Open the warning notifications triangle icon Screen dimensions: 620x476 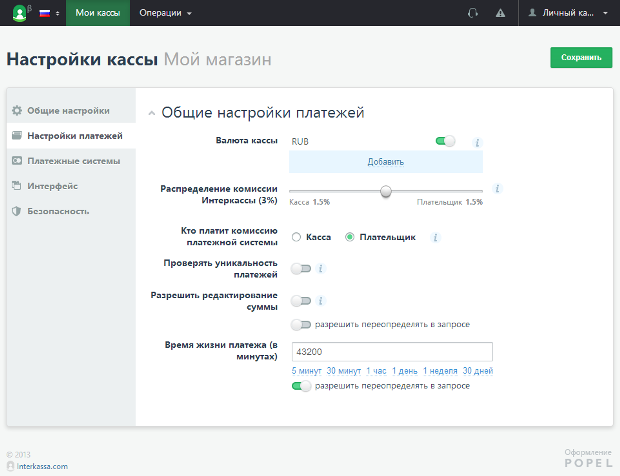[x=500, y=13]
